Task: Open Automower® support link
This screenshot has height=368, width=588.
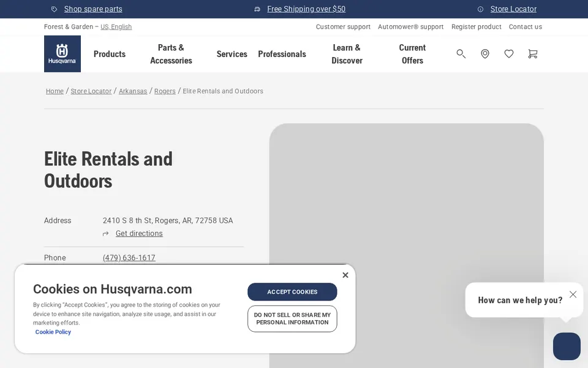Action: pos(410,26)
